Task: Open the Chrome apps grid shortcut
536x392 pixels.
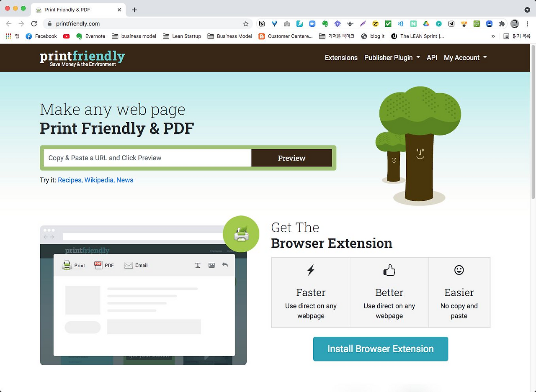Action: (8, 36)
